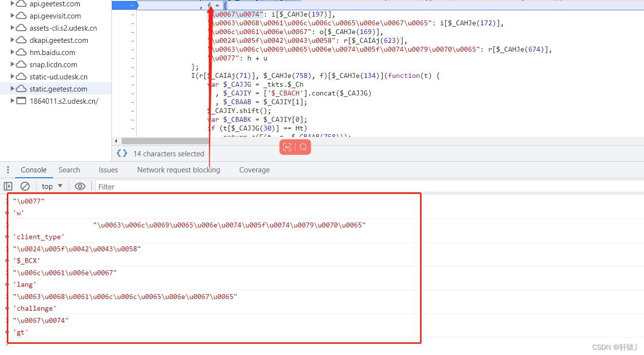
Task: Expand the api.geevisit.com tree node
Action: click(x=12, y=16)
